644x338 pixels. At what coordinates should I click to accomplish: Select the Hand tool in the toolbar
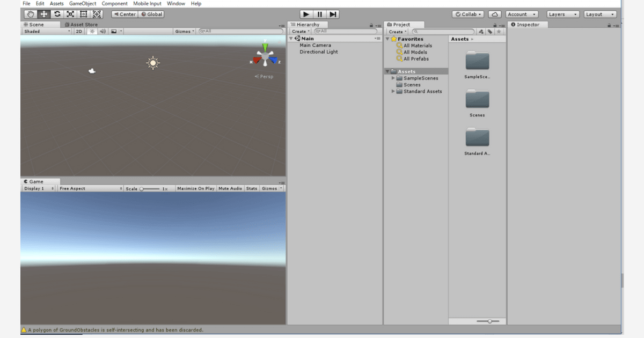coord(30,14)
